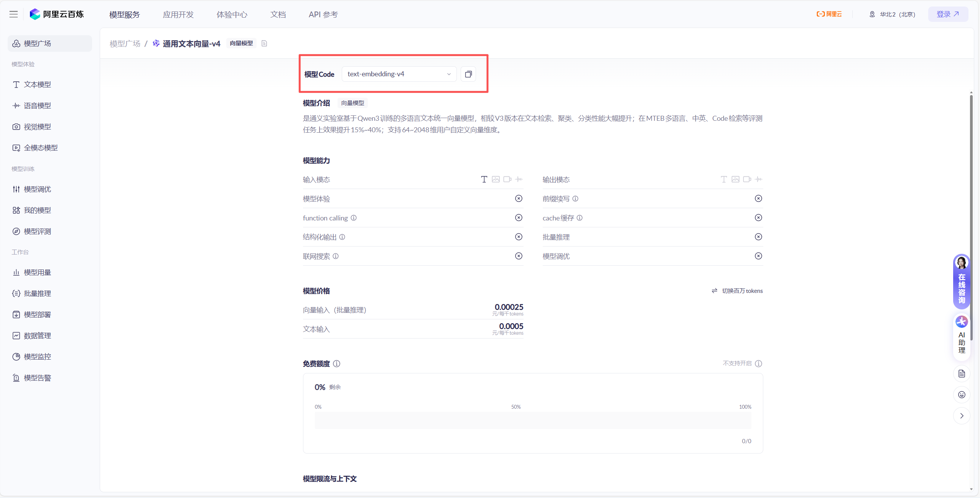Image resolution: width=980 pixels, height=498 pixels.
Task: Click the info icon next to function calling
Action: [x=354, y=218]
